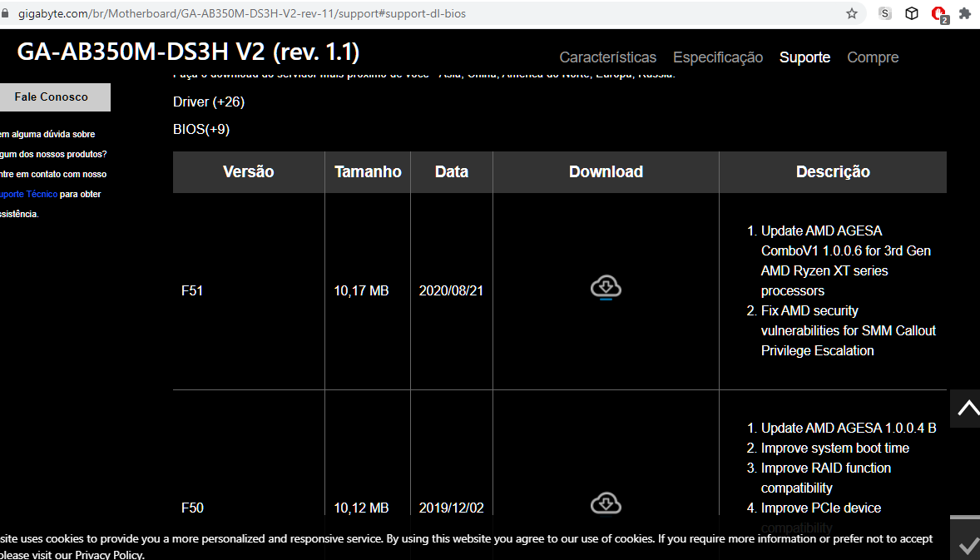View the site security lock info
The height and width of the screenshot is (560, 980).
click(x=5, y=13)
